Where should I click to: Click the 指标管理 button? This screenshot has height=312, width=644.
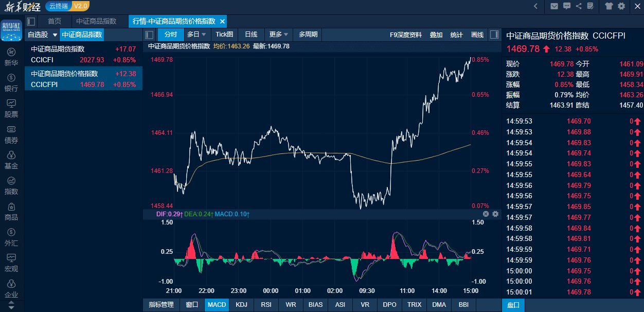161,305
